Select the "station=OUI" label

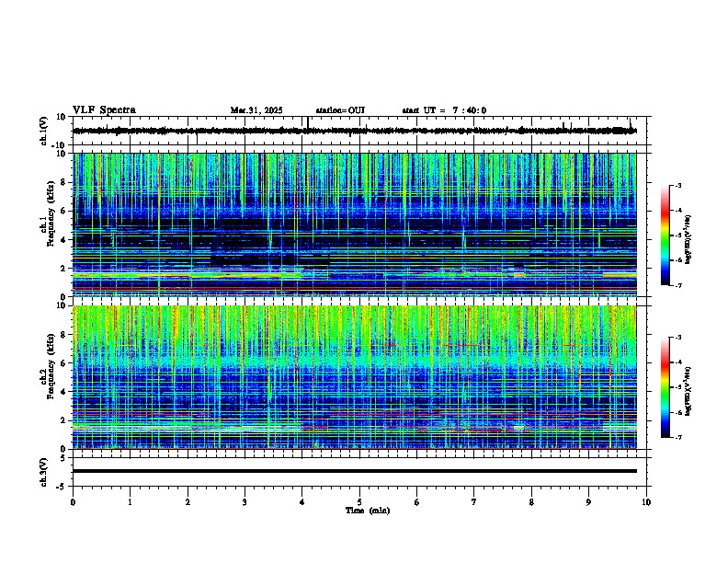point(340,110)
